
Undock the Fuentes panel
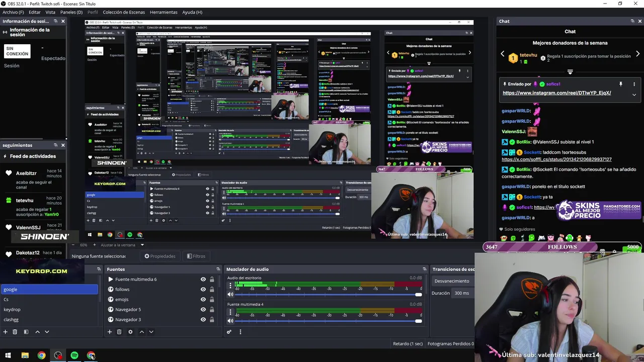[x=218, y=269]
